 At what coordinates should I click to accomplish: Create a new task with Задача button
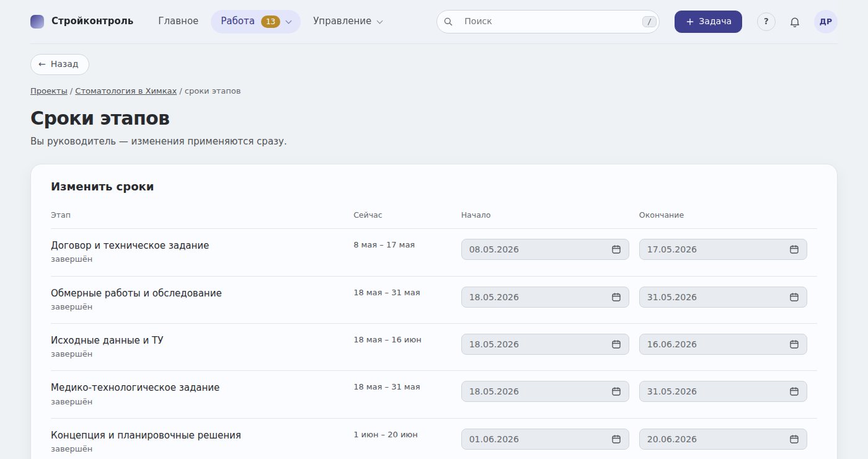[x=708, y=22]
